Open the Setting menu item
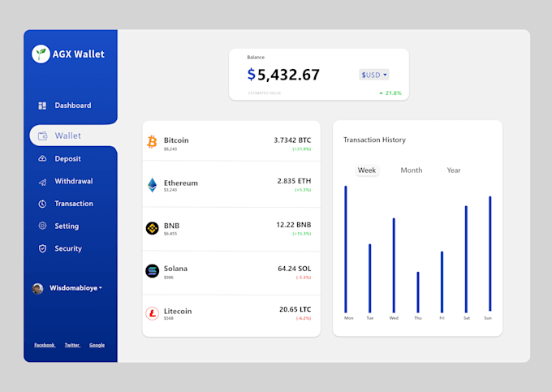Image resolution: width=552 pixels, height=392 pixels. tap(67, 226)
